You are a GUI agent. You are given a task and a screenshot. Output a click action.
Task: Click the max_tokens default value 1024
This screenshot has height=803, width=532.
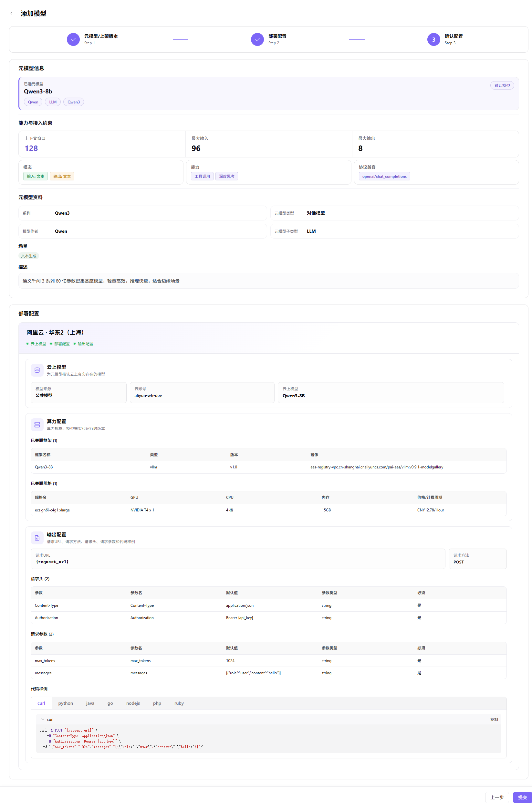230,661
